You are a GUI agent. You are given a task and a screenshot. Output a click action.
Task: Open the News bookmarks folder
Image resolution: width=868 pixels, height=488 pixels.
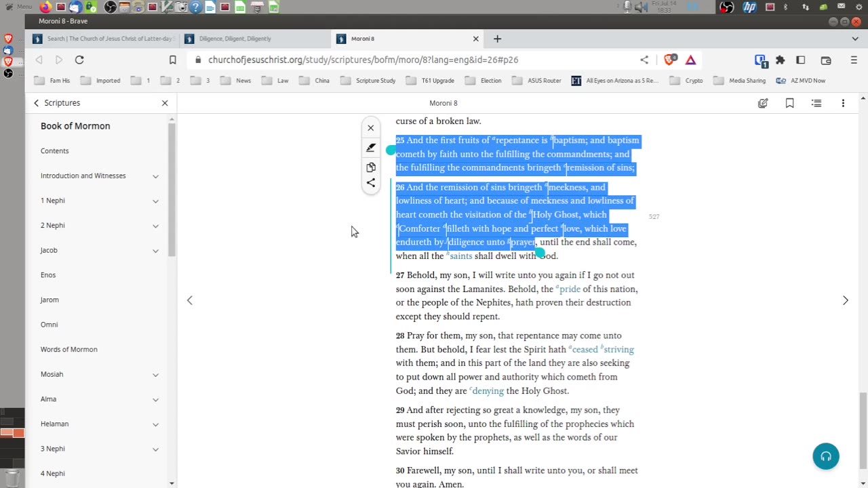[x=236, y=81]
